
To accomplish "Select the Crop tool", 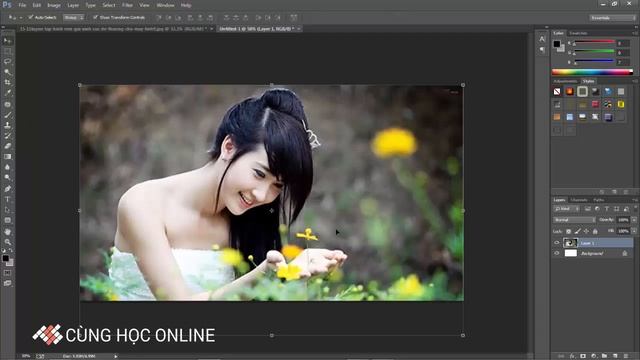I will click(7, 83).
